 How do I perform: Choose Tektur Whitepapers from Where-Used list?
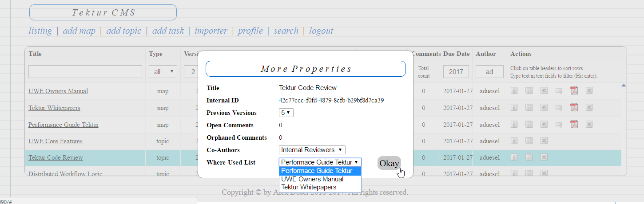(x=309, y=187)
